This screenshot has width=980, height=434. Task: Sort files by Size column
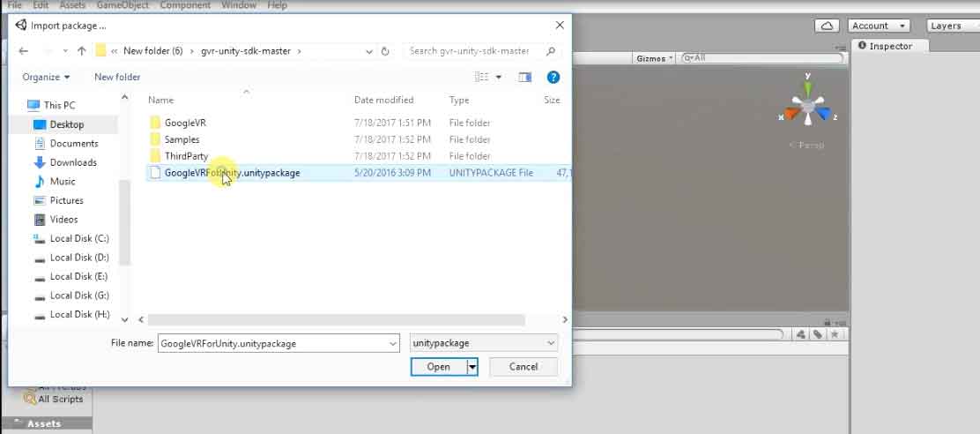coord(552,100)
